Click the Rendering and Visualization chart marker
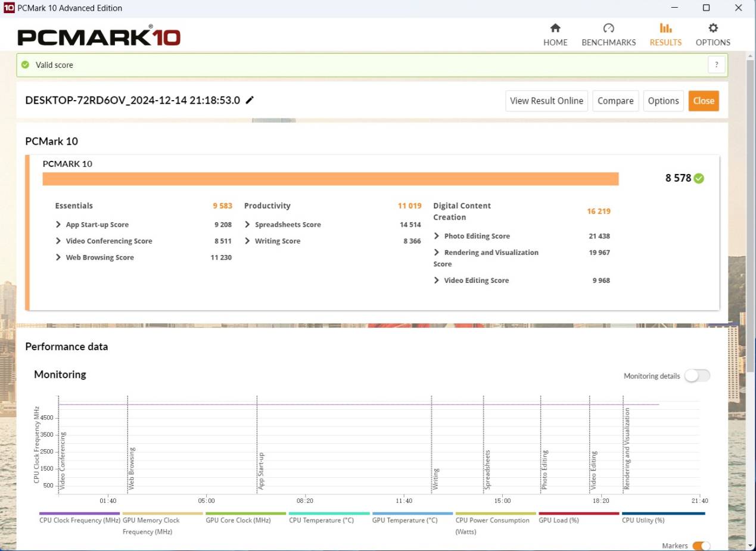The width and height of the screenshot is (756, 551). click(x=627, y=449)
